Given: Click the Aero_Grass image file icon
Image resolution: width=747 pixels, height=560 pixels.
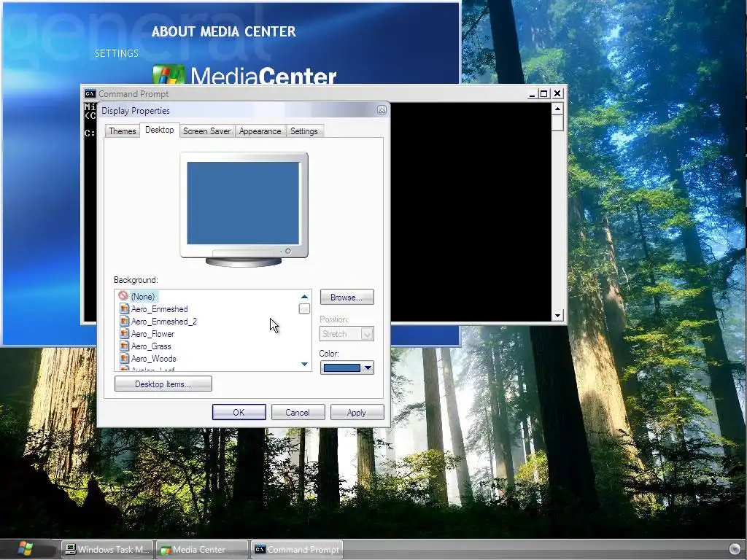Looking at the screenshot, I should click(x=124, y=346).
